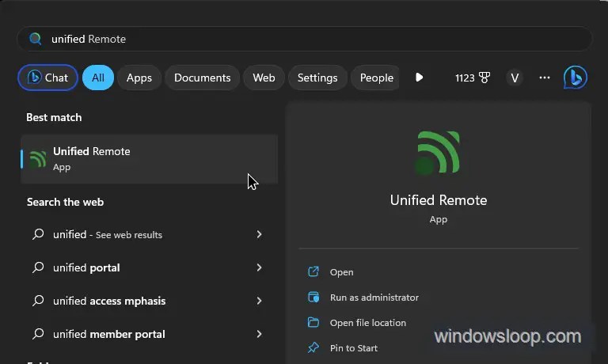
Task: Expand arrow next to 'unified access mphasis'
Action: 259,301
